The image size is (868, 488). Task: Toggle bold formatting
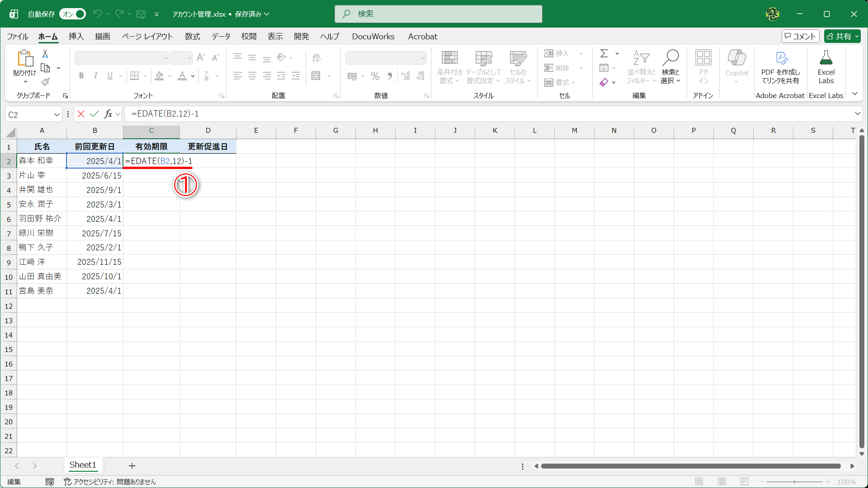point(81,75)
